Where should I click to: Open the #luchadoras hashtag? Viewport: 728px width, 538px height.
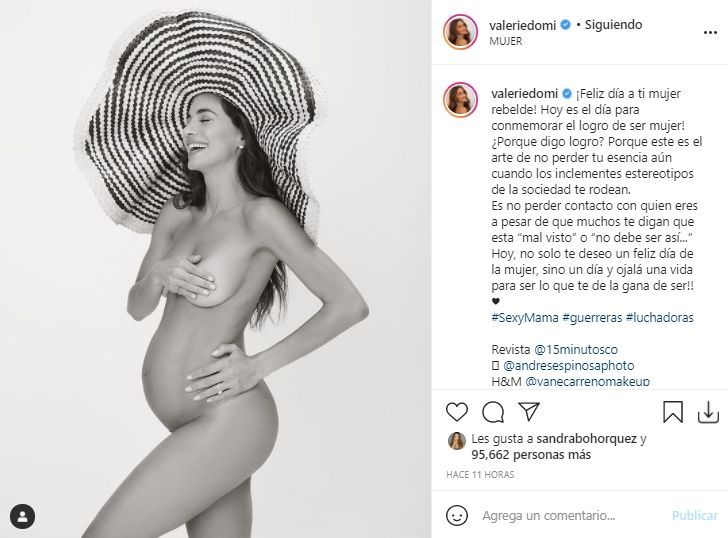[659, 318]
